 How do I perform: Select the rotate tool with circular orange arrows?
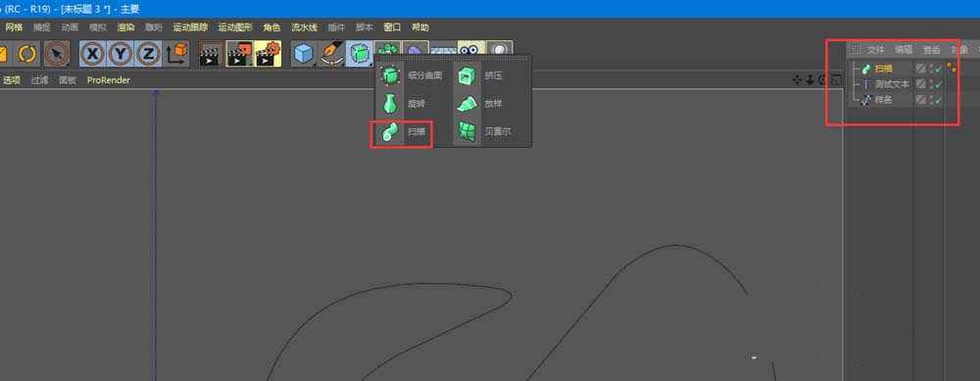tap(26, 54)
